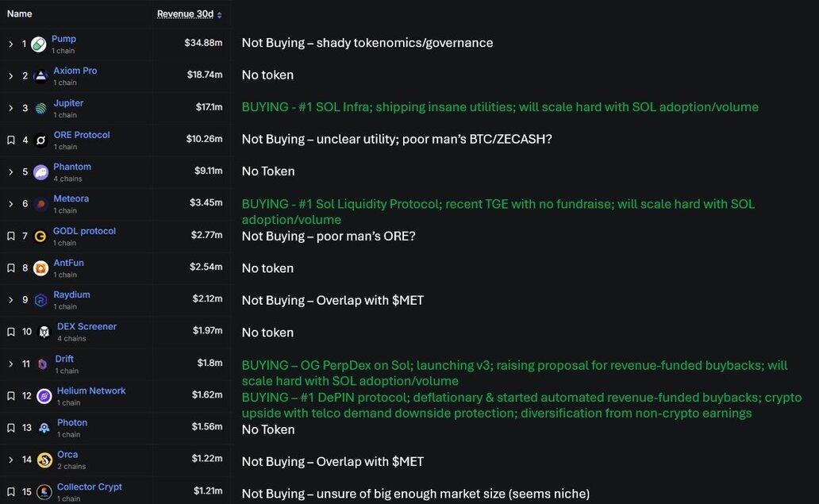
Task: Open the Photon protocol link
Action: point(72,423)
